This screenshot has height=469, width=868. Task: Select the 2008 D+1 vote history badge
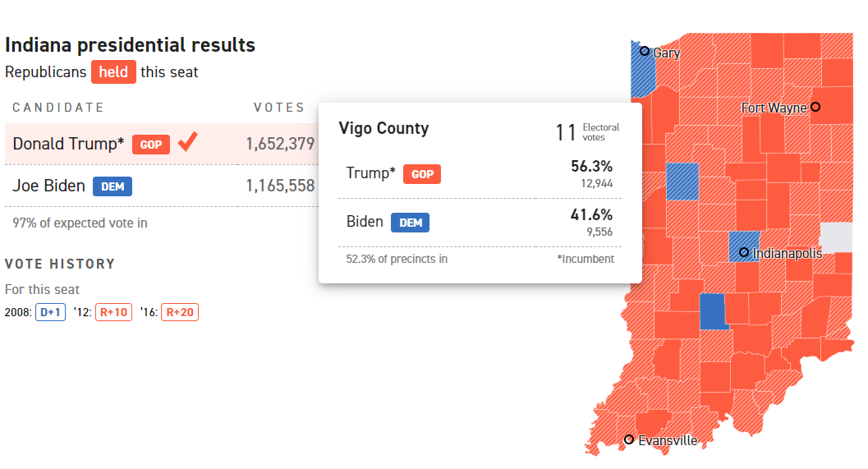(x=50, y=312)
